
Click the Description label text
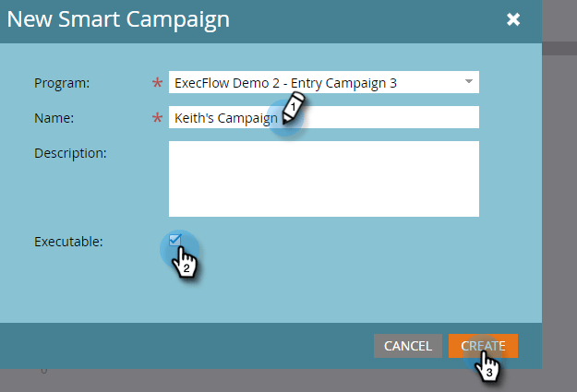click(70, 153)
